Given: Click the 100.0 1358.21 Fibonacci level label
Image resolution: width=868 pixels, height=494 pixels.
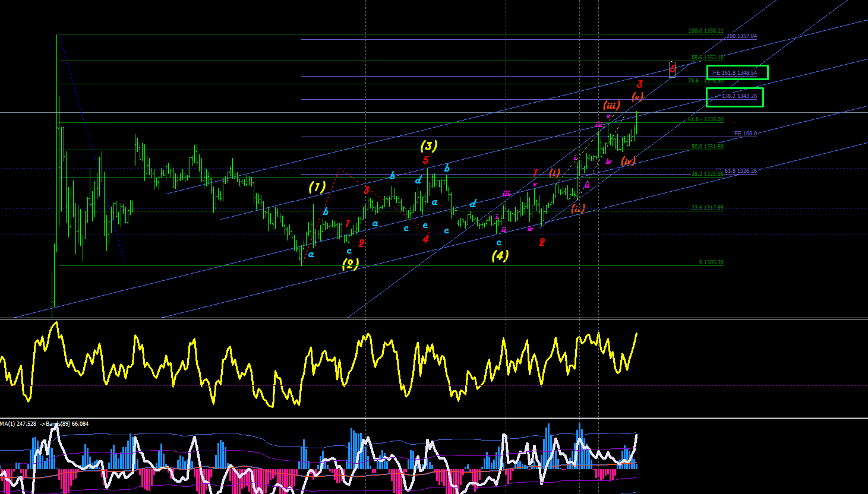Looking at the screenshot, I should pos(706,31).
